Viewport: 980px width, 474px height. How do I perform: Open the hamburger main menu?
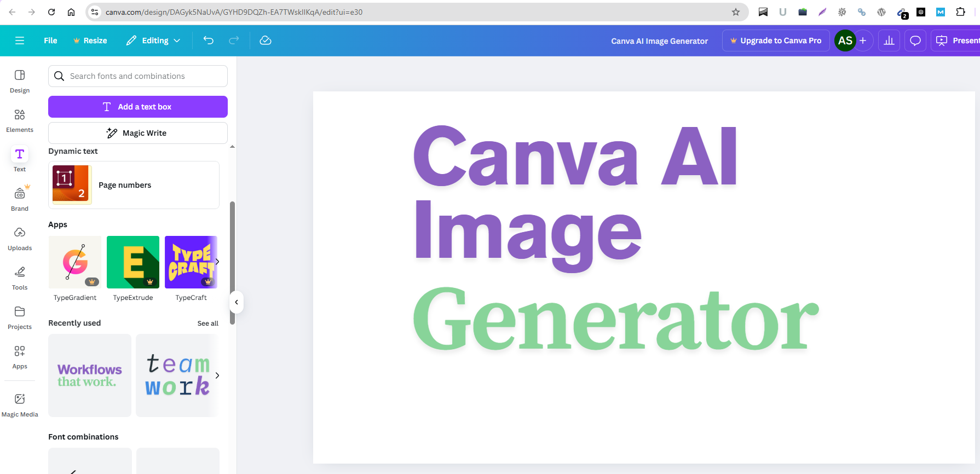20,41
